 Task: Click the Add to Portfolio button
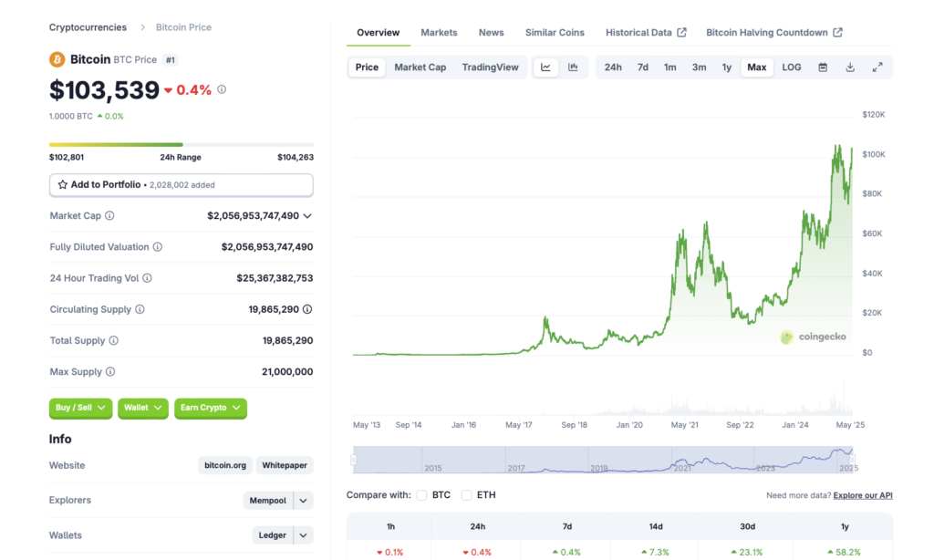coord(182,184)
